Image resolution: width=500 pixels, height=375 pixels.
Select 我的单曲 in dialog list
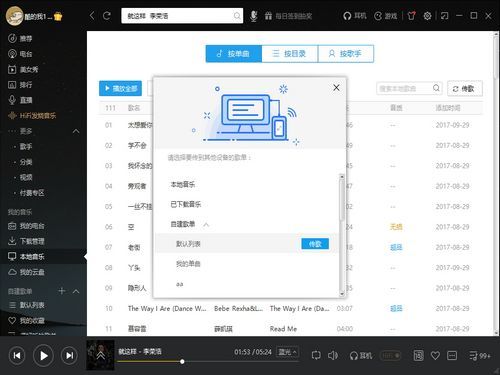188,264
